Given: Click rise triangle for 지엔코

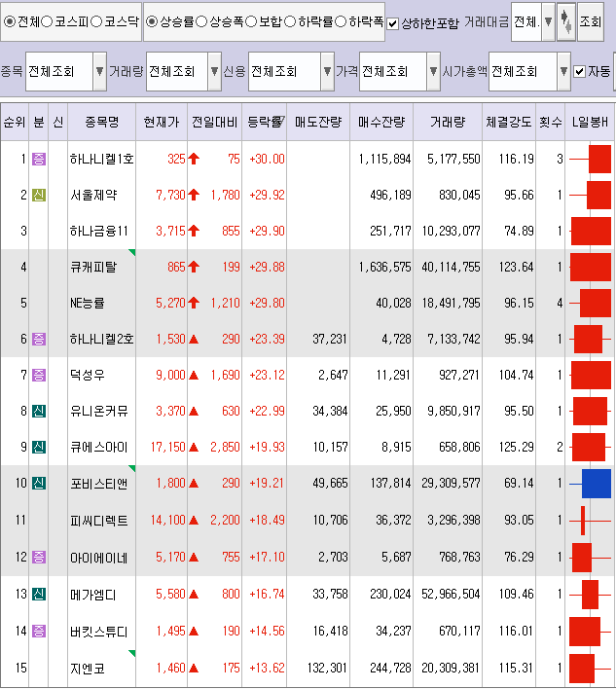Looking at the screenshot, I should [x=194, y=668].
